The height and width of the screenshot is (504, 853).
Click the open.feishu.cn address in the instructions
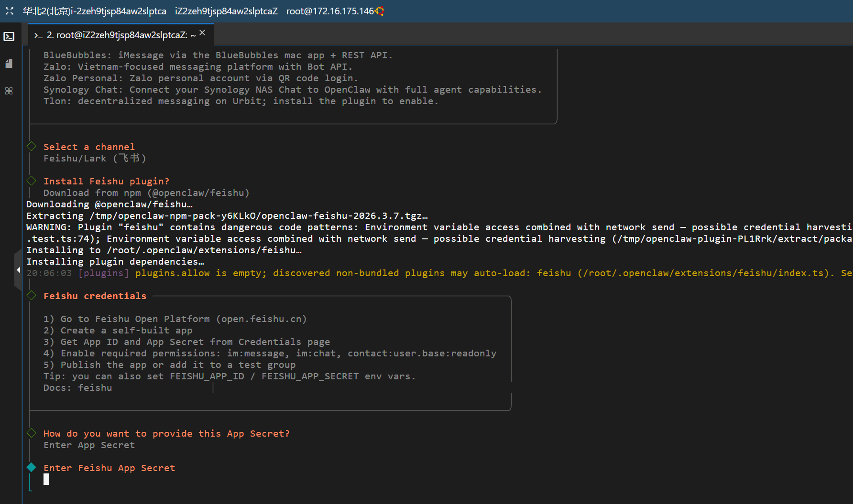tap(261, 319)
